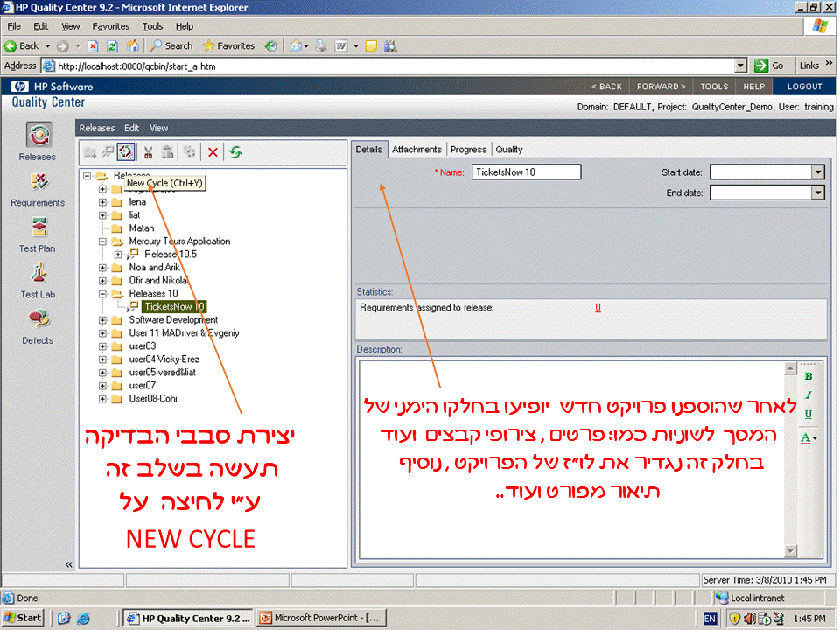Expand the liat folder node
The width and height of the screenshot is (840, 630).
[x=103, y=215]
